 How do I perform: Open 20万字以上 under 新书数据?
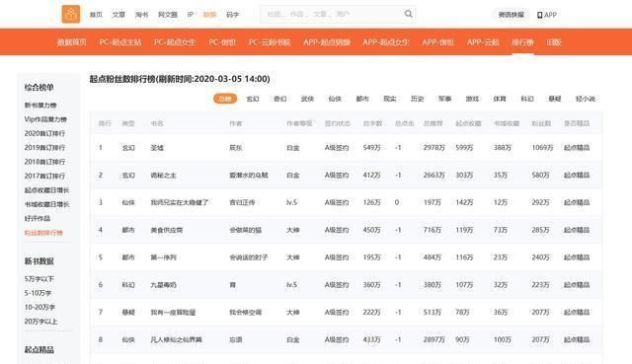(x=40, y=322)
